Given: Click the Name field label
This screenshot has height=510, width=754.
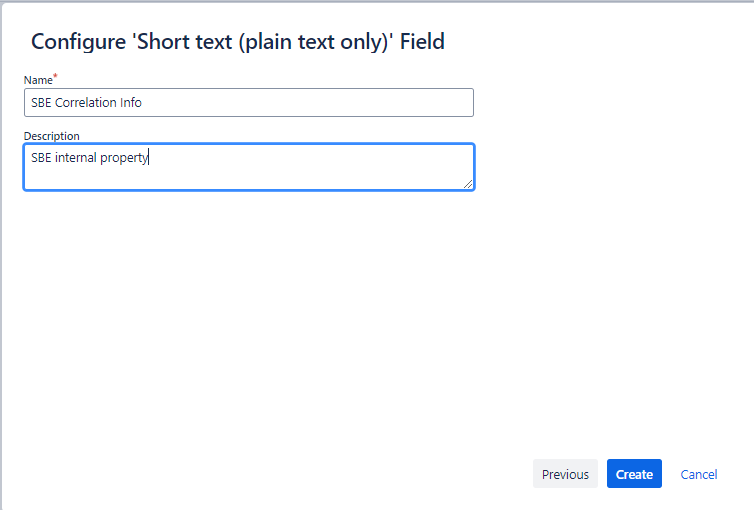Looking at the screenshot, I should [x=38, y=80].
